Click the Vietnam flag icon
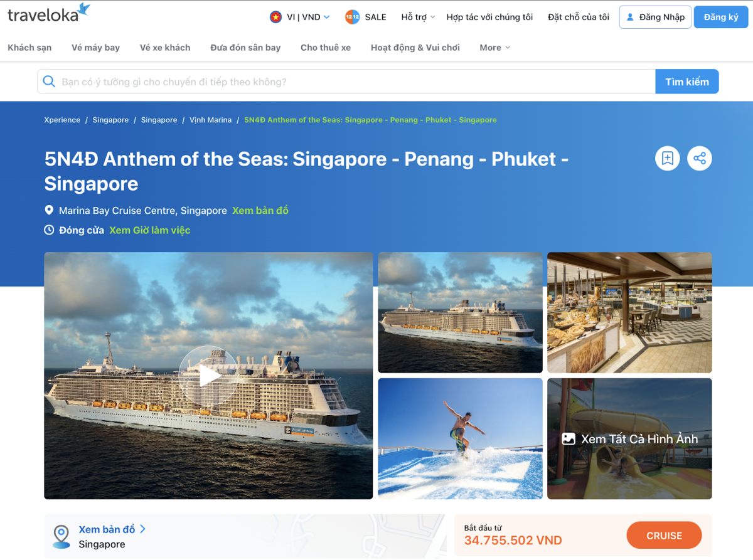753x560 pixels. (x=275, y=17)
